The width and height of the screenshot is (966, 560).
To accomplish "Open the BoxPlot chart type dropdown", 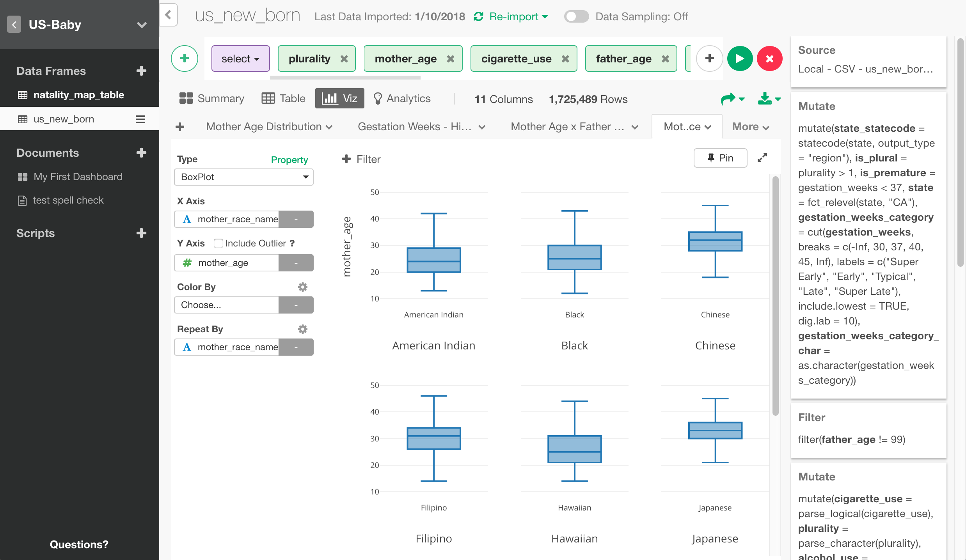I will (243, 177).
